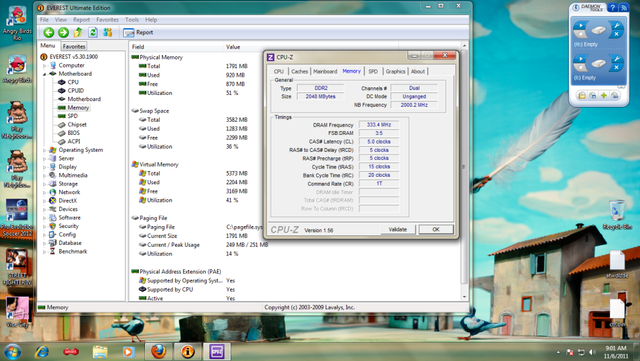
Task: Open the File menu in EVEREST
Action: click(44, 20)
